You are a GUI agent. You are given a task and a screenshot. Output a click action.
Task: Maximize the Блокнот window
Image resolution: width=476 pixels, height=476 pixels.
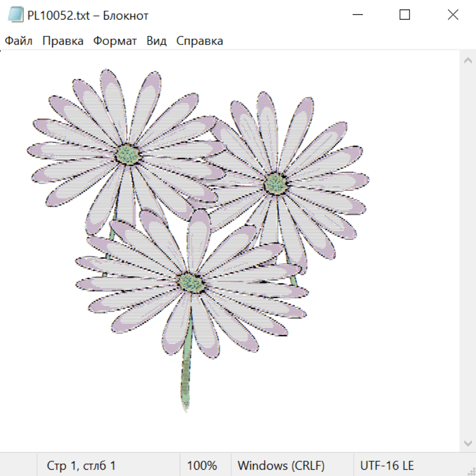point(405,15)
